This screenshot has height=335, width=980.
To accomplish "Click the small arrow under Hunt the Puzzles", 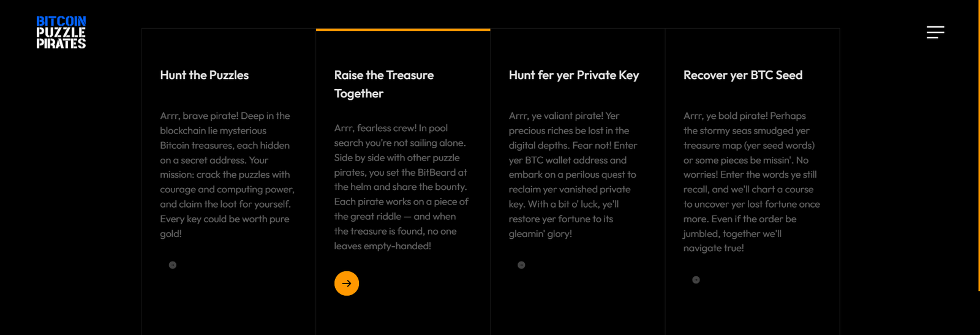I will [x=173, y=265].
